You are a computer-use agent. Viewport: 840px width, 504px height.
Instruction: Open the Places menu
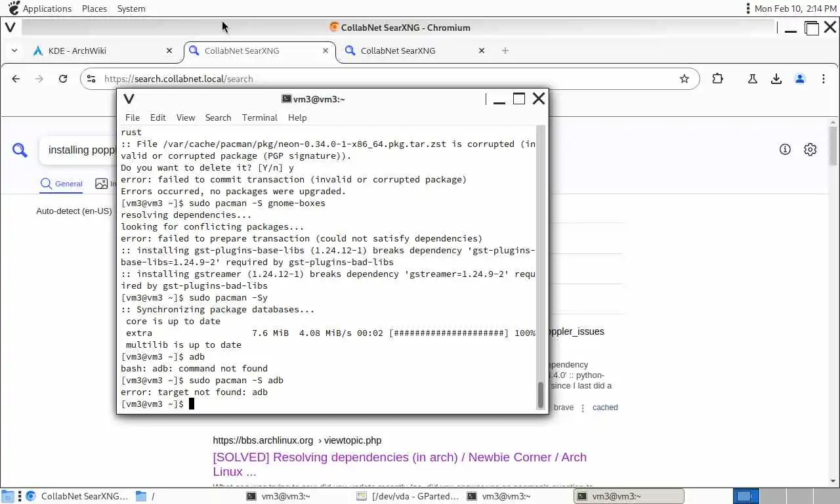point(94,9)
